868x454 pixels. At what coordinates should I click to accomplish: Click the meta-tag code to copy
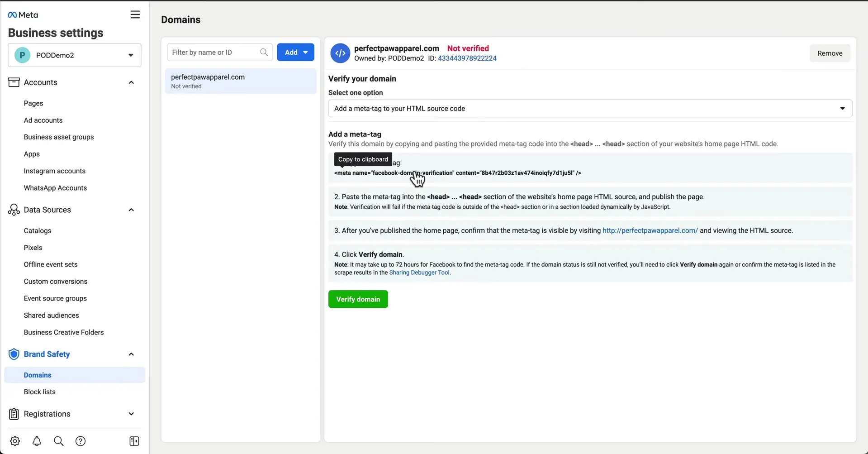tap(458, 173)
